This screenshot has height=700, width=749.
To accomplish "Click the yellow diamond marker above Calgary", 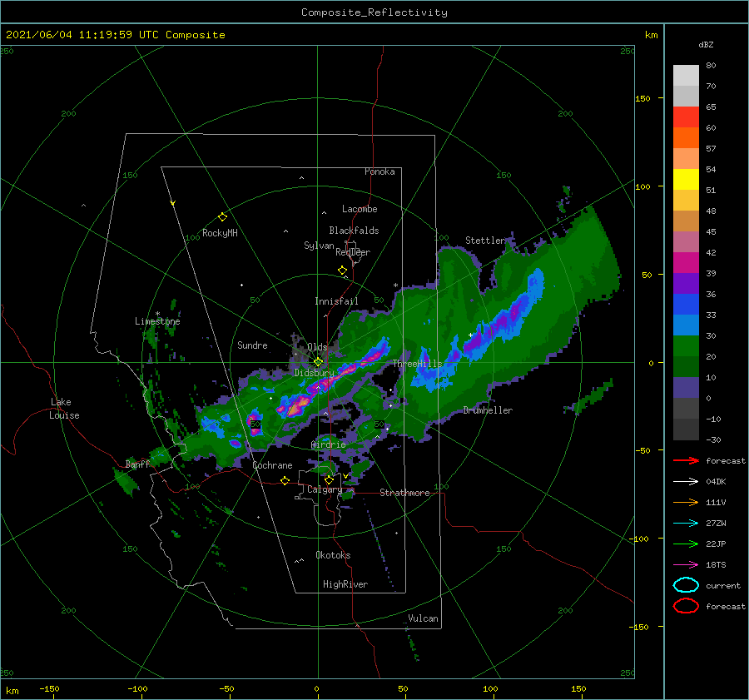I will [x=329, y=479].
